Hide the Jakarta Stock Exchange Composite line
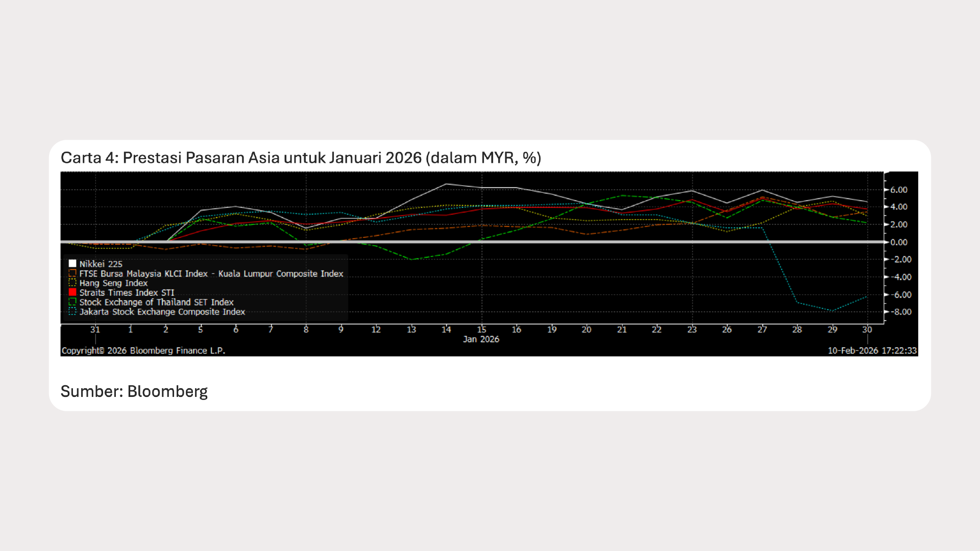 162,312
